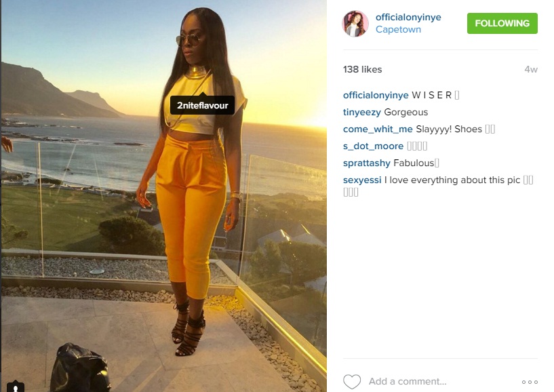Open the officialonyinye profile avatar
Viewport: 554px width, 392px height.
pyautogui.click(x=355, y=24)
